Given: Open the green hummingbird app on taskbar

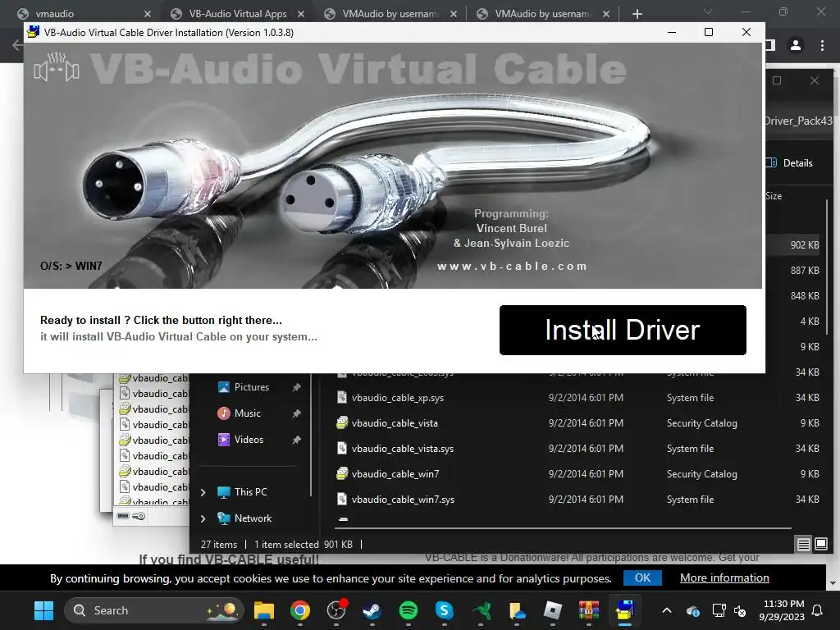Looking at the screenshot, I should tap(481, 610).
